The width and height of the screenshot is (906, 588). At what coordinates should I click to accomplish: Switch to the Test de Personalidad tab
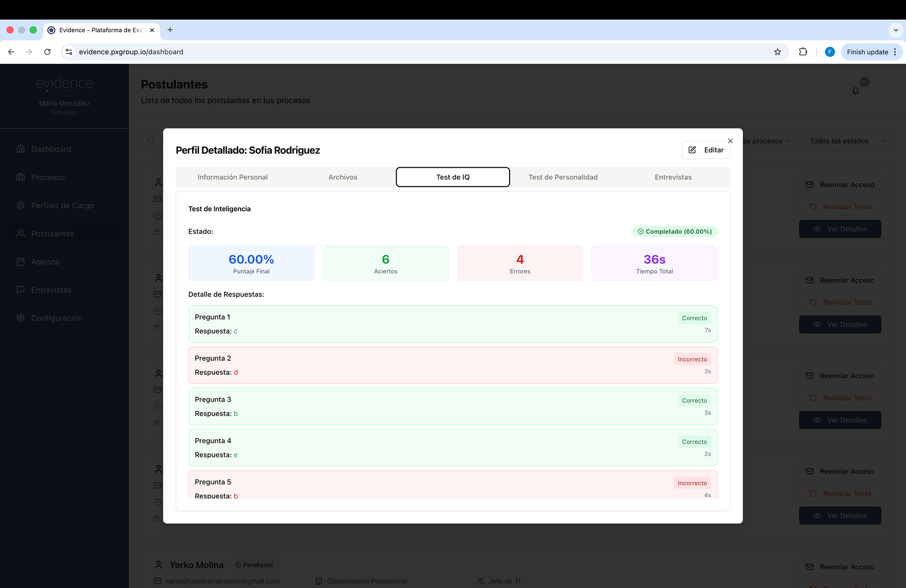click(x=562, y=177)
